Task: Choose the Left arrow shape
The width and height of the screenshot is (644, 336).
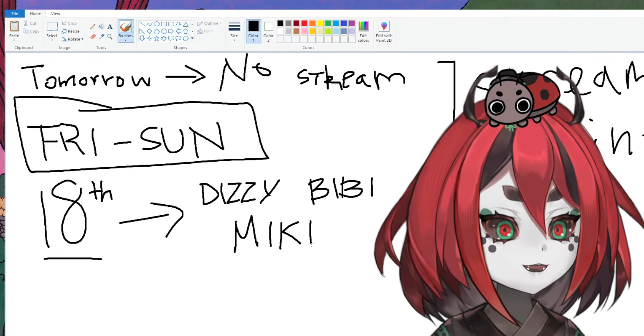Action: point(178,31)
